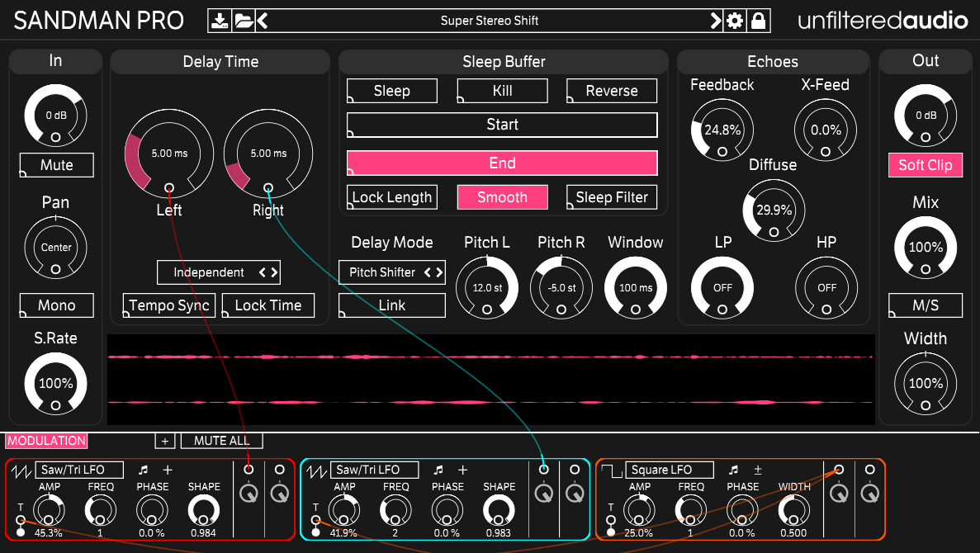Toggle the Soft Clip switch
Image resolution: width=980 pixels, height=553 pixels.
[x=925, y=165]
